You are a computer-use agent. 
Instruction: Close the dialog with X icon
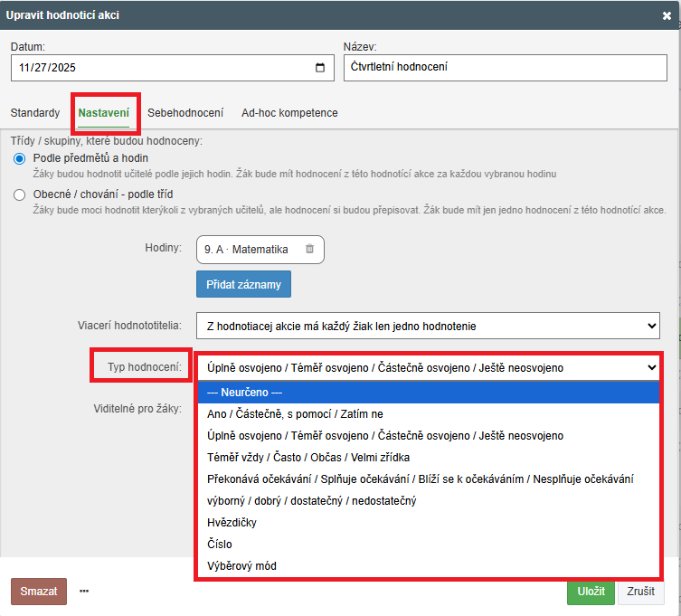[667, 15]
